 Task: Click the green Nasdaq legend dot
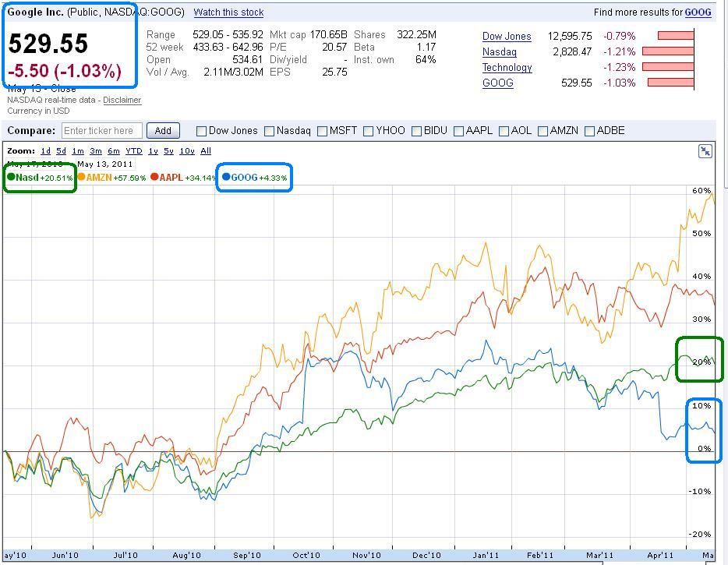11,177
